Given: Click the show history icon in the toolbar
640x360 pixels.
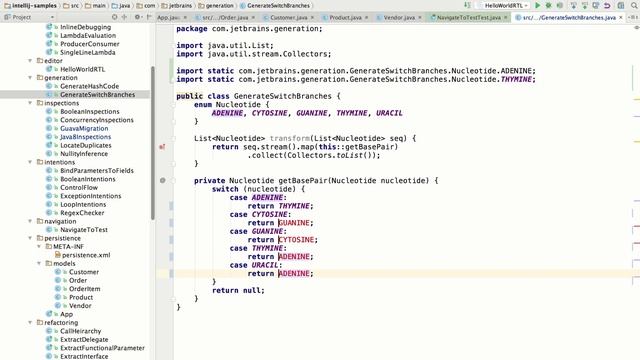Looking at the screenshot, I should click(x=596, y=5).
